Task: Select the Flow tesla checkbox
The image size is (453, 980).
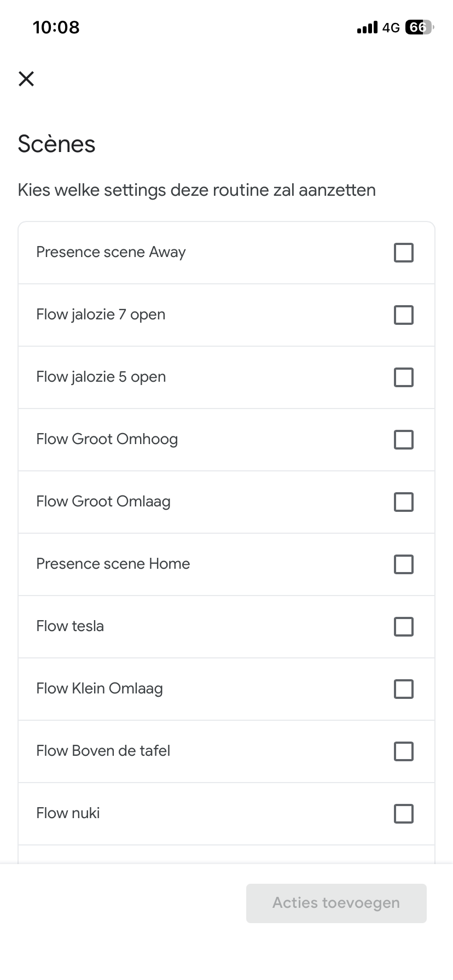Action: tap(403, 627)
